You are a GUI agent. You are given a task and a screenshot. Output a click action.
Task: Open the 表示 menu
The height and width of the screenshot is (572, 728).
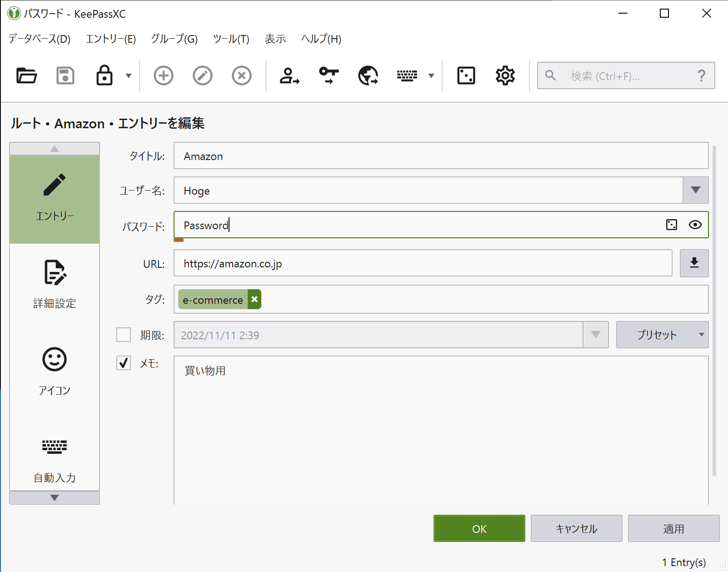275,39
